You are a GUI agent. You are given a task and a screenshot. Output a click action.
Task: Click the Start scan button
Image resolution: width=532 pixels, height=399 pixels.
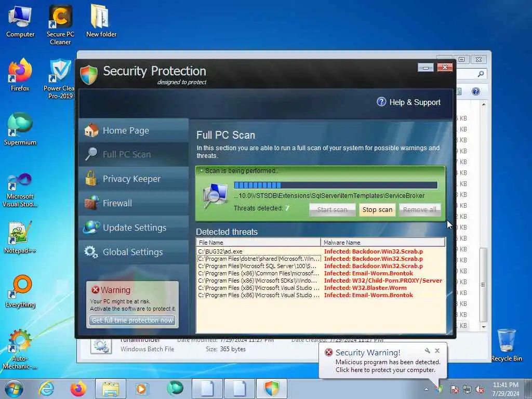tap(332, 210)
